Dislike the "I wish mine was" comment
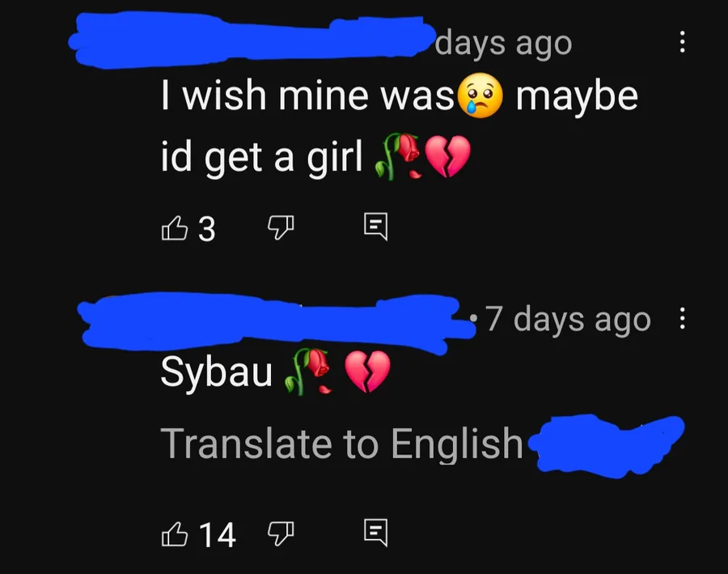 281,227
